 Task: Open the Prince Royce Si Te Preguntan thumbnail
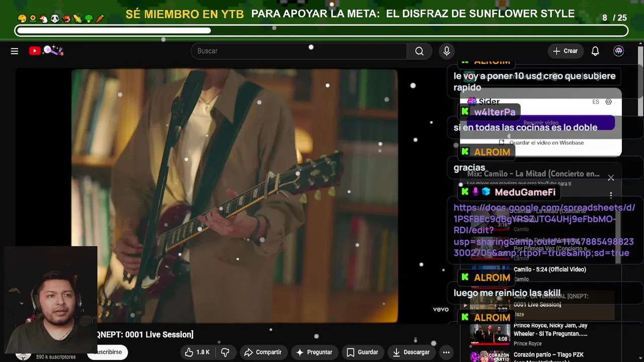pyautogui.click(x=490, y=334)
